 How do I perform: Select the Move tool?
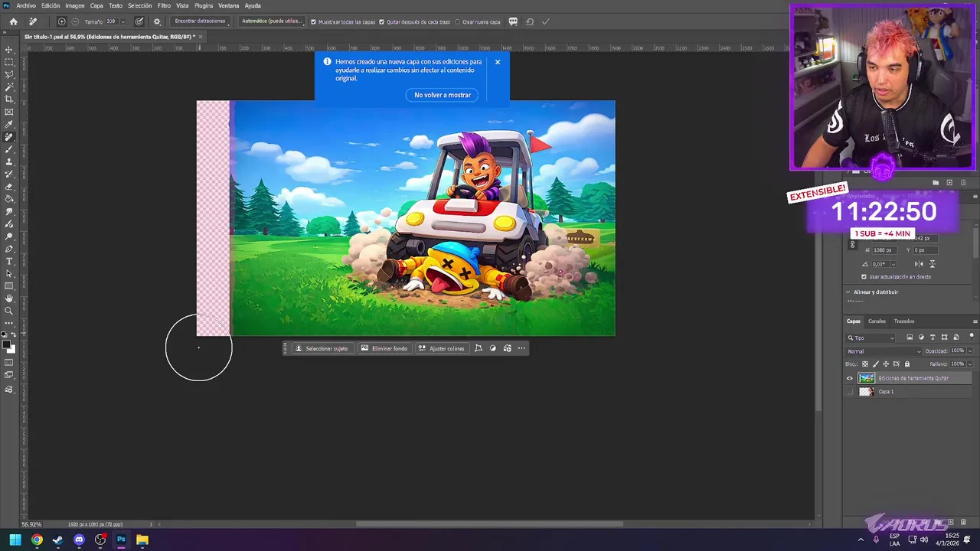pyautogui.click(x=9, y=50)
